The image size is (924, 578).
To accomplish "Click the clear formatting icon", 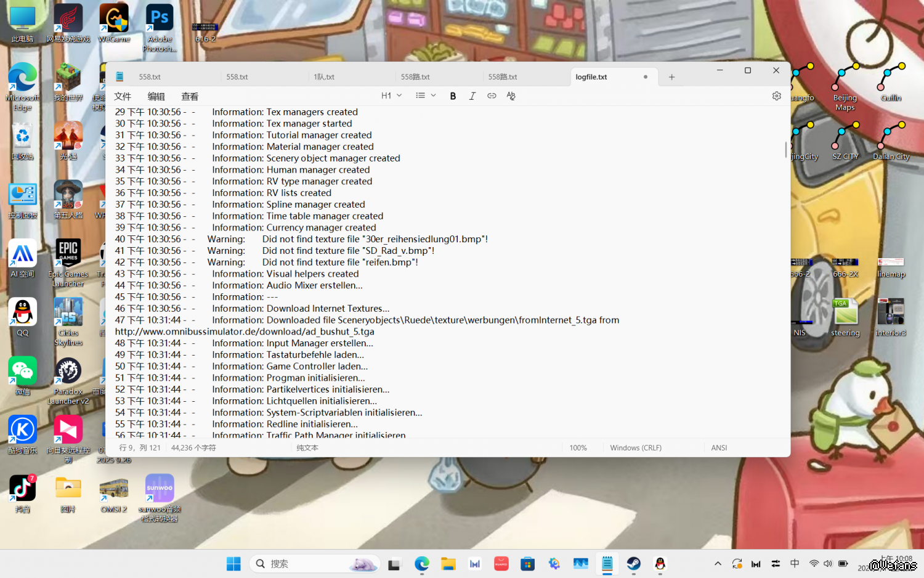I will [511, 96].
